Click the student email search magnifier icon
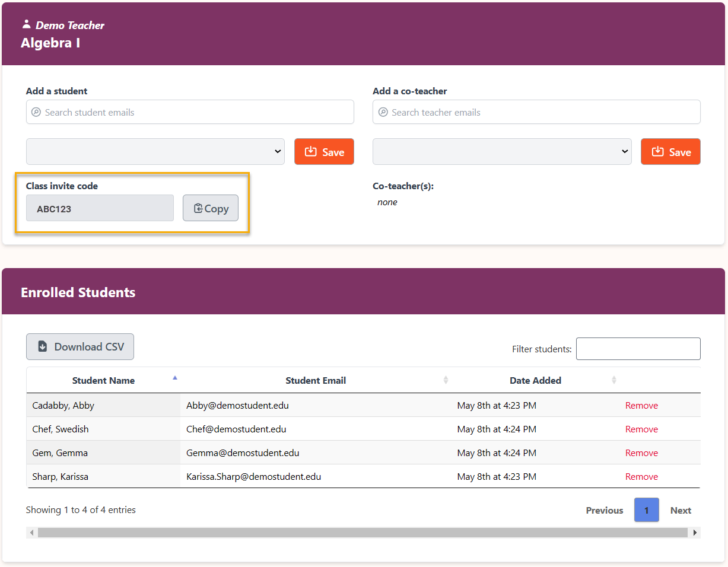The image size is (728, 567). pos(36,112)
